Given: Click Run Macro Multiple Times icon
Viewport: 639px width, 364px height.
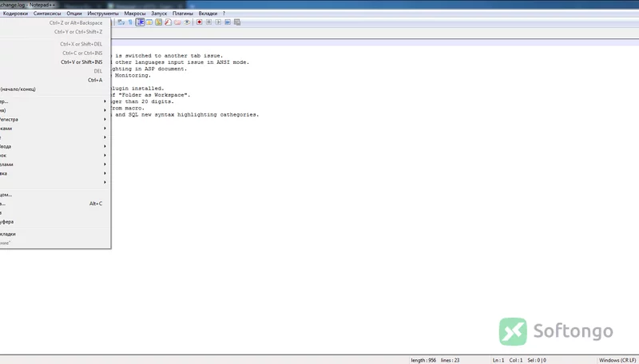Looking at the screenshot, I should [x=228, y=22].
